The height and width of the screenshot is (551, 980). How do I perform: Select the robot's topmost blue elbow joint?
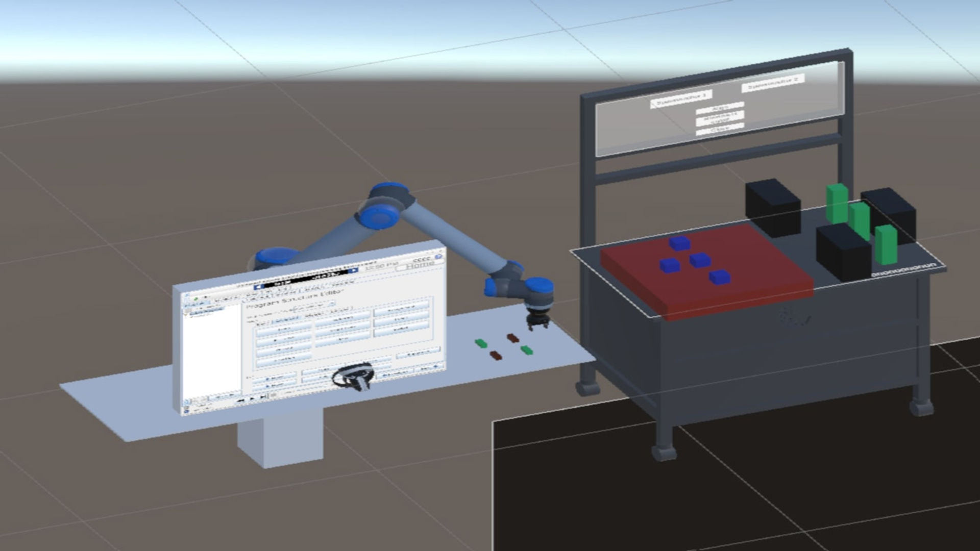point(384,208)
